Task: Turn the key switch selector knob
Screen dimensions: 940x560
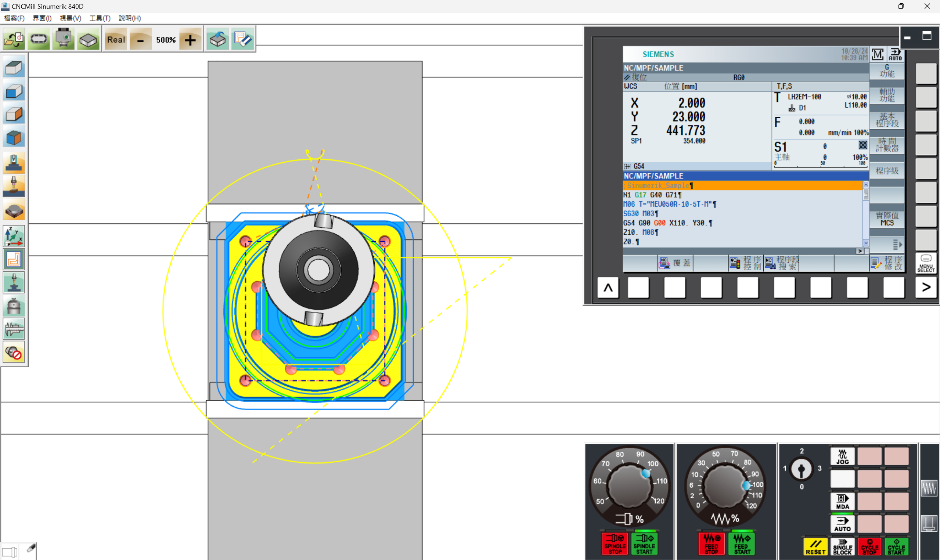Action: (x=801, y=469)
